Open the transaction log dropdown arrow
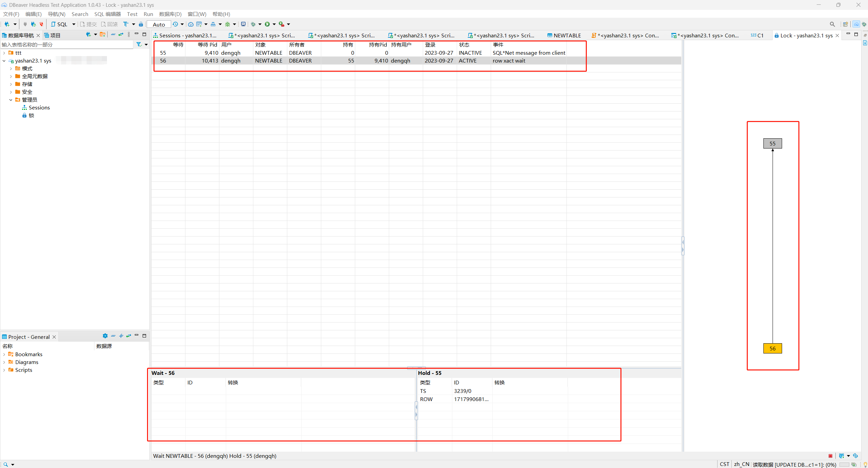This screenshot has height=468, width=868. tap(182, 24)
